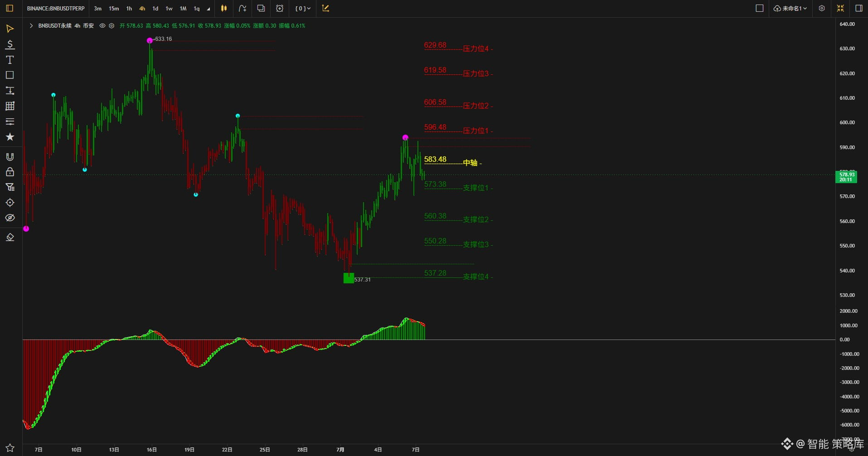The height and width of the screenshot is (456, 868).
Task: Open candlestick chart style selector
Action: coord(224,8)
